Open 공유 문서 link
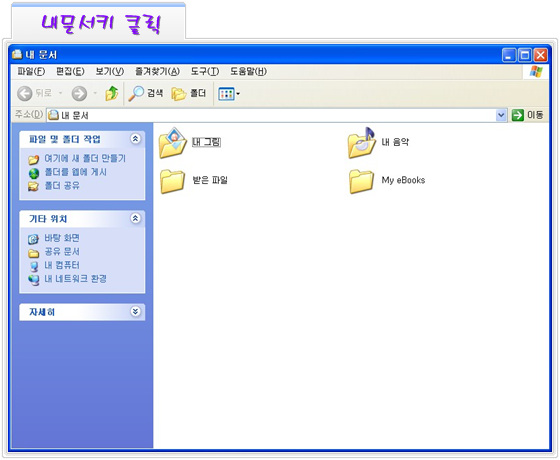The width and height of the screenshot is (560, 460). coord(62,251)
